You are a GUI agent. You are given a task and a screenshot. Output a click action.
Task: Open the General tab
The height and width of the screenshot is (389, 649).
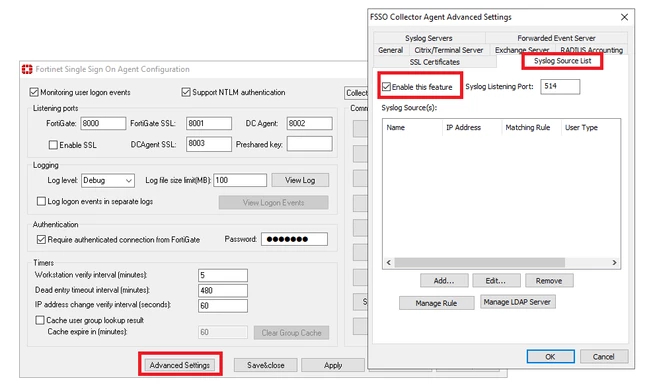pos(390,50)
